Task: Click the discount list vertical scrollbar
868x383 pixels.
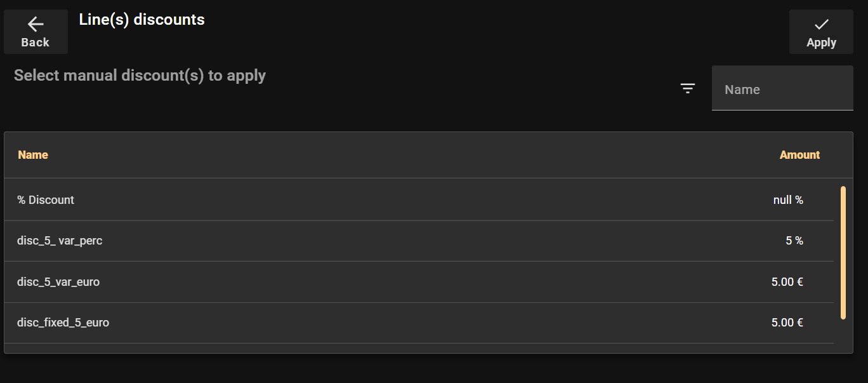Action: [x=843, y=252]
